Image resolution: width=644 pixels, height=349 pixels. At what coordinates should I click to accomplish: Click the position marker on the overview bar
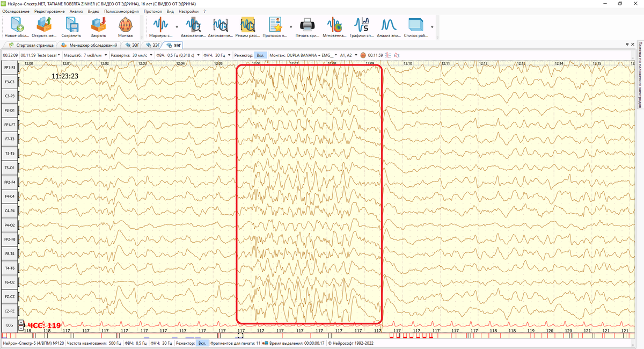tap(240, 336)
